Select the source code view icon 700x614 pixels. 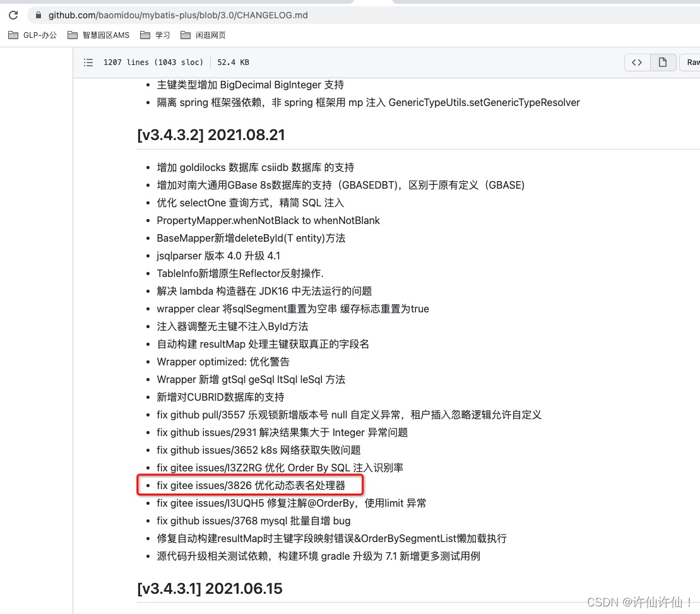pyautogui.click(x=637, y=62)
